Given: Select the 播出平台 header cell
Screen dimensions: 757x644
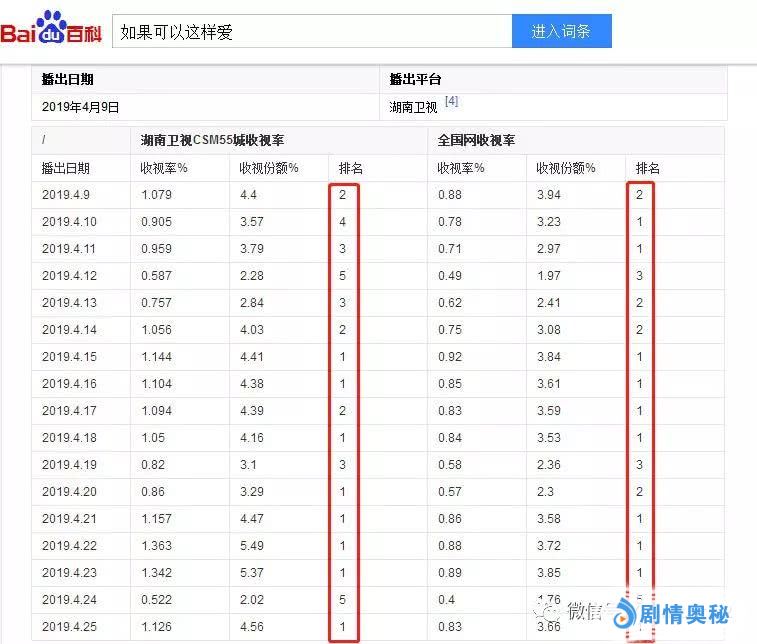Looking at the screenshot, I should point(415,79).
